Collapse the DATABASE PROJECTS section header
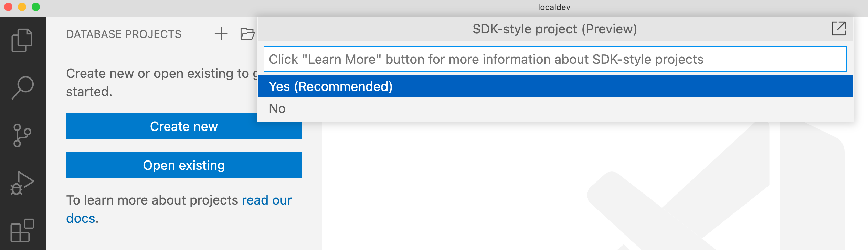 point(124,33)
